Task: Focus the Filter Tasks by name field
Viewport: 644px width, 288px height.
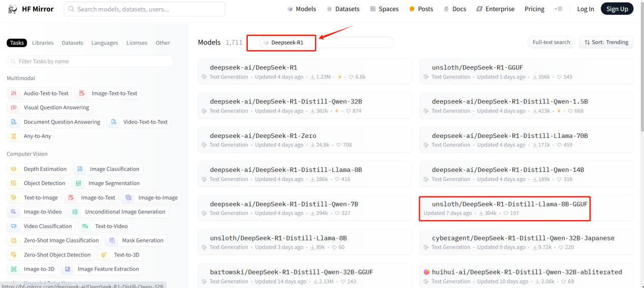Action: pos(90,61)
